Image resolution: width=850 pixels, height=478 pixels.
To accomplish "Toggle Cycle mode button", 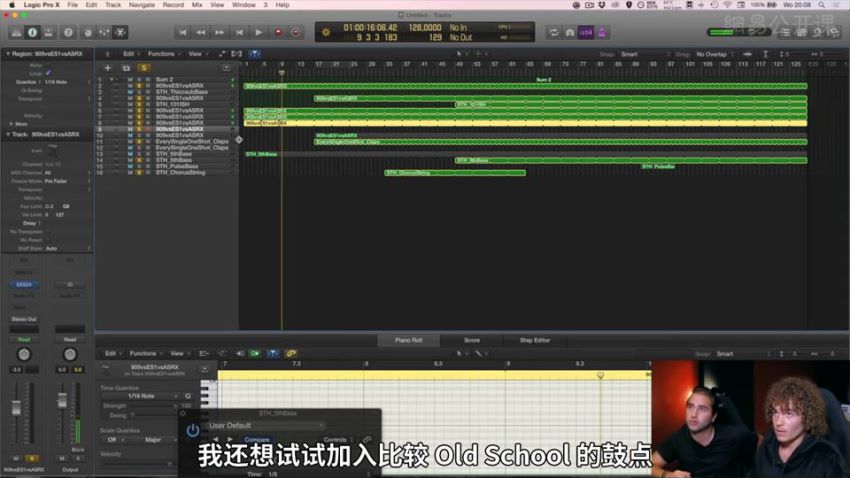I will tap(553, 33).
